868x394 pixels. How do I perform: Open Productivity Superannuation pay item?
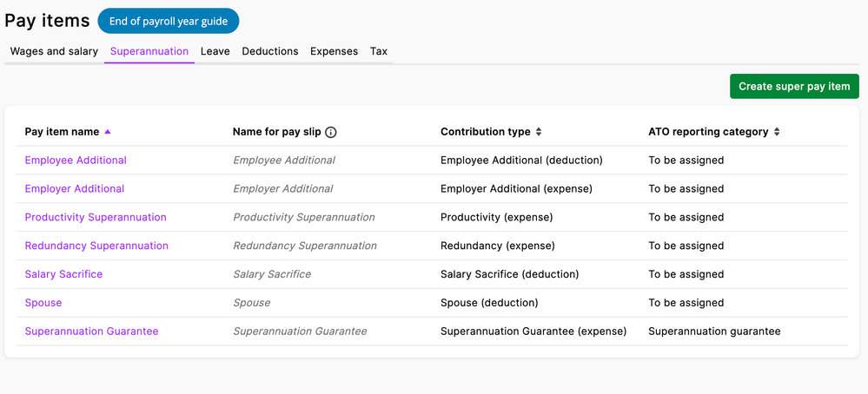96,218
